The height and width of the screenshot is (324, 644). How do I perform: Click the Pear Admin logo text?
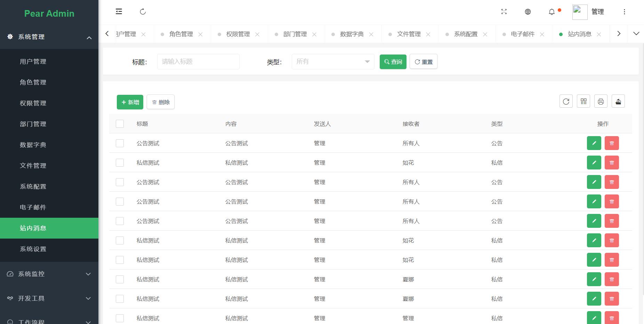[x=49, y=14]
